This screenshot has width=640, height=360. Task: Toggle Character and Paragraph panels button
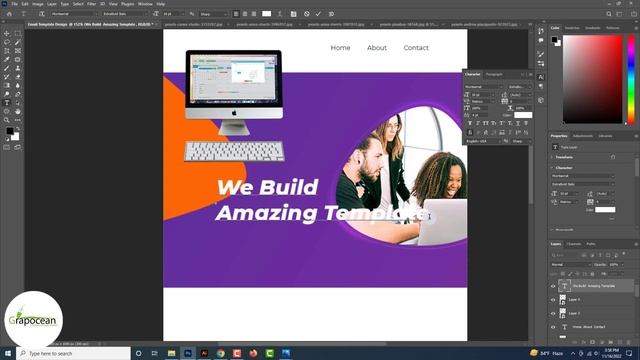pyautogui.click(x=293, y=14)
